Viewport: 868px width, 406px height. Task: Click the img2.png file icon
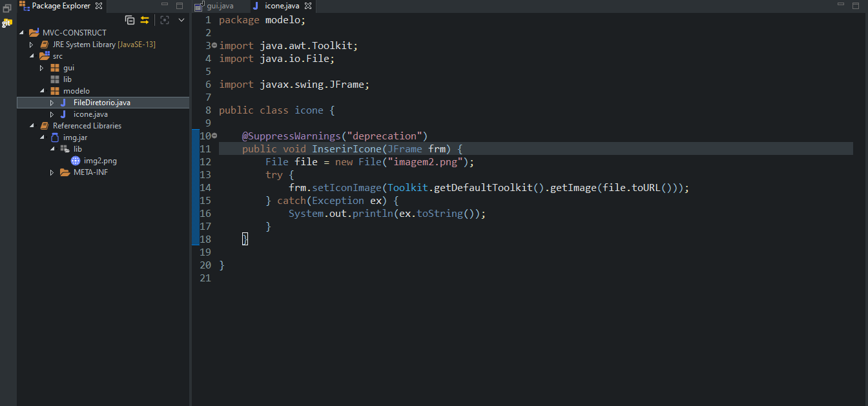[76, 161]
